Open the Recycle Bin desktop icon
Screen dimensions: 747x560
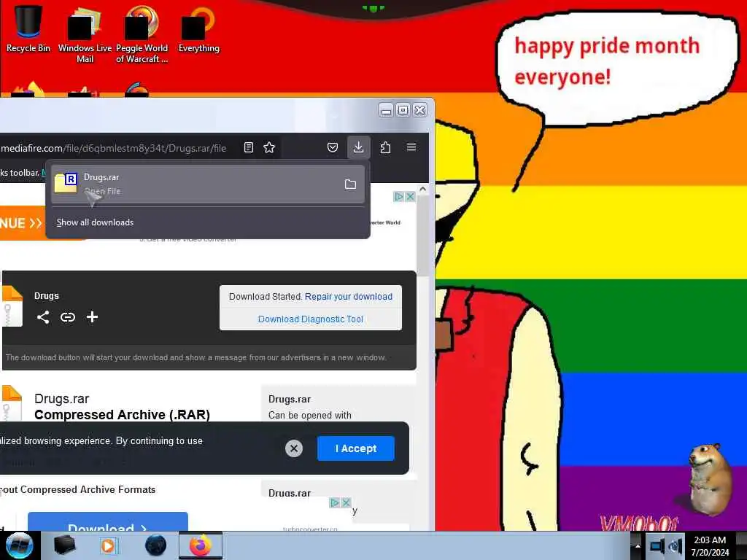tap(28, 28)
